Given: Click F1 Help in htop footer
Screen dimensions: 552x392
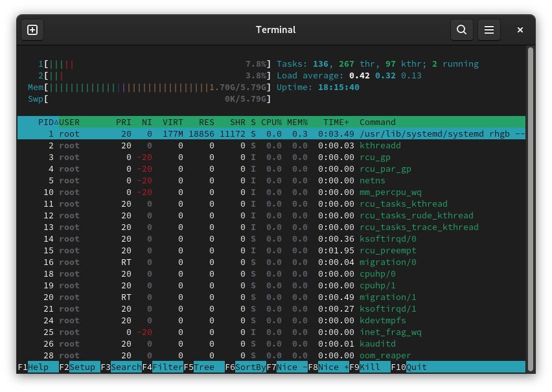Looking at the screenshot, I should tap(38, 367).
